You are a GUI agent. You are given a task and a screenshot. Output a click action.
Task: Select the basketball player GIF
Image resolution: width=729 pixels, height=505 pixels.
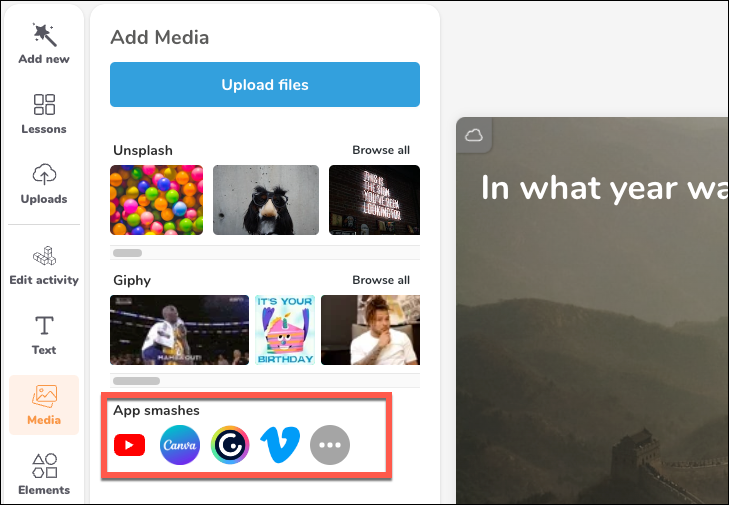(179, 330)
